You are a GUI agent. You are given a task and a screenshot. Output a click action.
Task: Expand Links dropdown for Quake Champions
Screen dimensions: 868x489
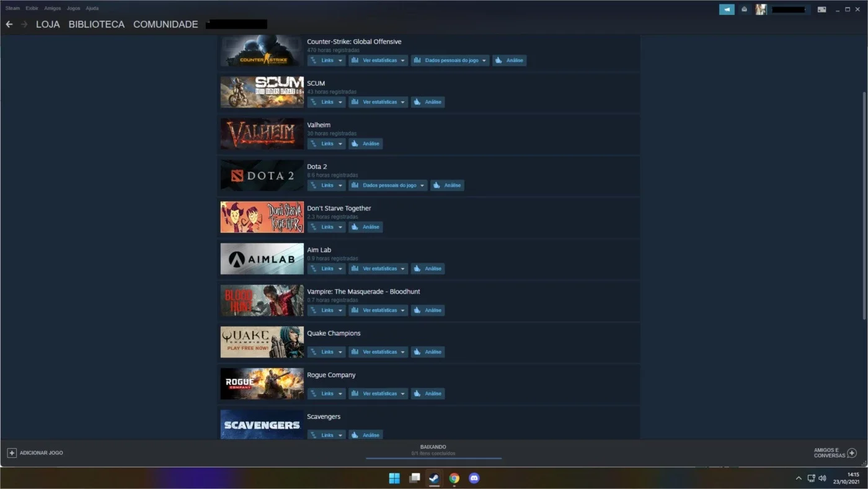pos(327,351)
